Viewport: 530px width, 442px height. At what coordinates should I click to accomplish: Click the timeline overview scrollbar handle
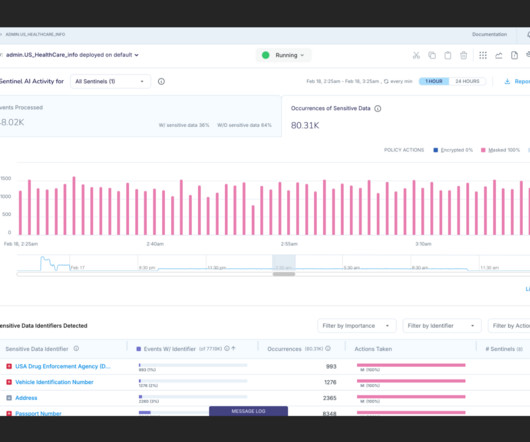[284, 274]
